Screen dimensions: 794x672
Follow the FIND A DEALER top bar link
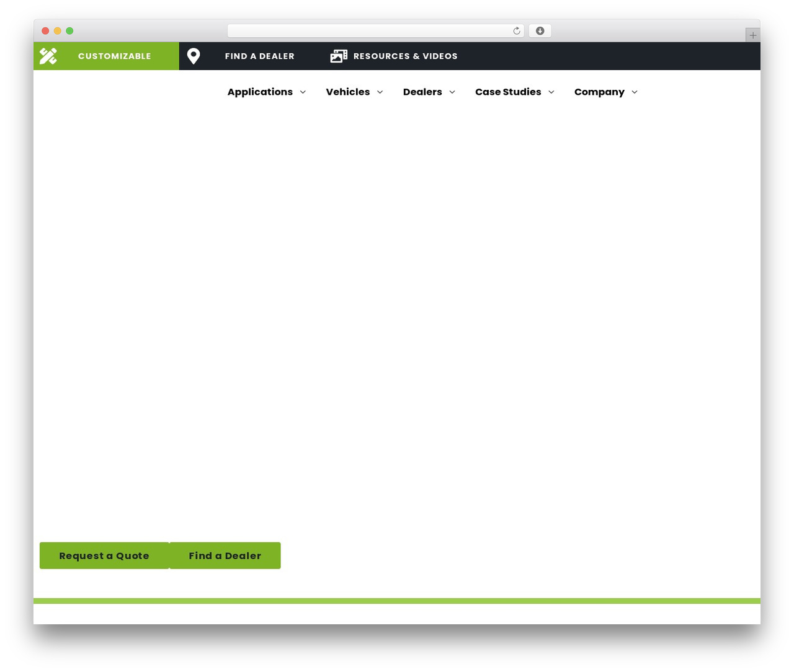click(260, 56)
